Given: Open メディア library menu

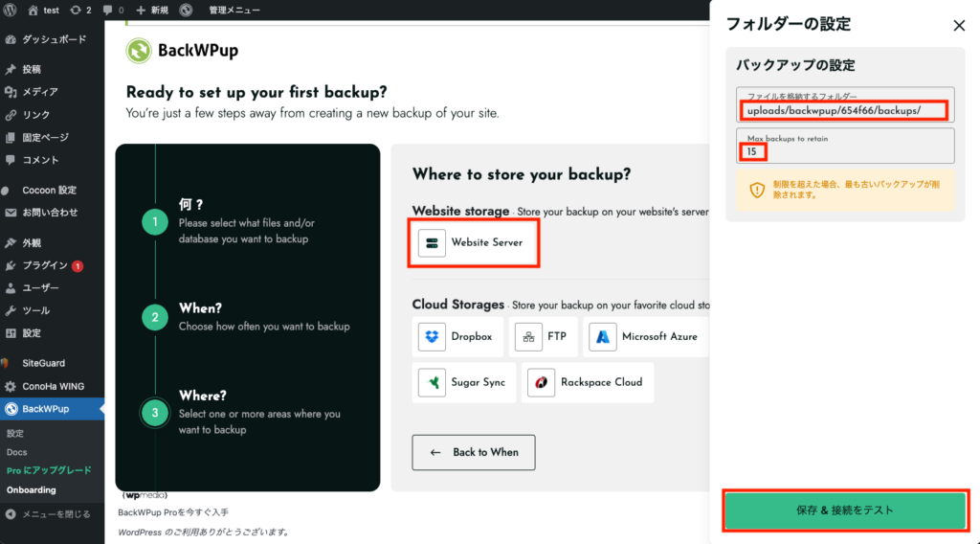Looking at the screenshot, I should pyautogui.click(x=52, y=92).
